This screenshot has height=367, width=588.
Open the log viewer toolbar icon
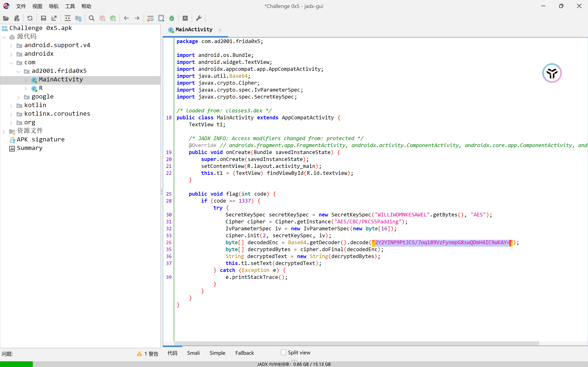(x=185, y=18)
